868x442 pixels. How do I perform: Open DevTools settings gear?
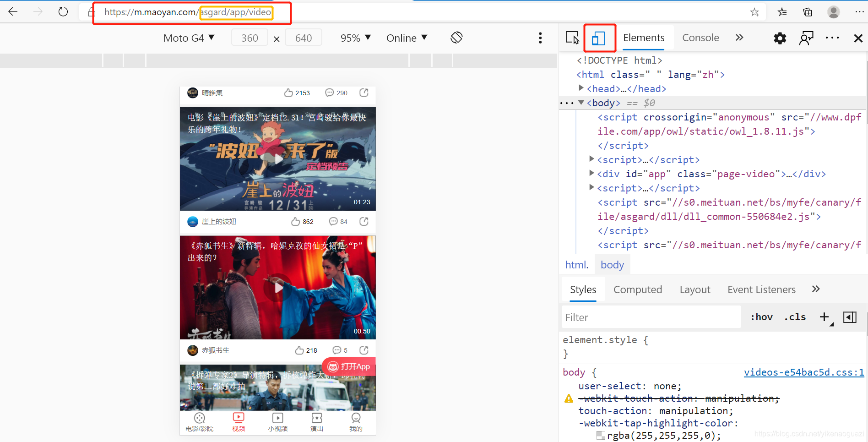(x=780, y=38)
